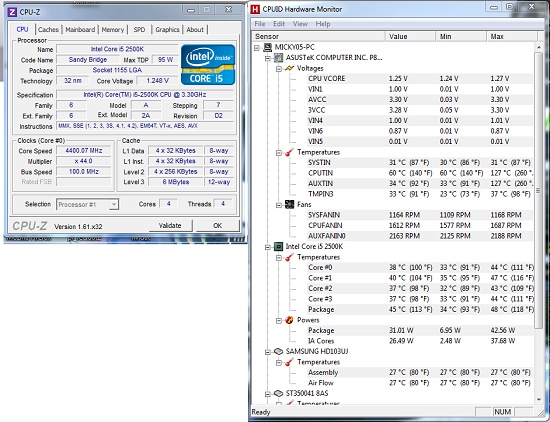Click the scrollbar up arrow in Hardware Monitor
550x422 pixels.
pos(538,47)
